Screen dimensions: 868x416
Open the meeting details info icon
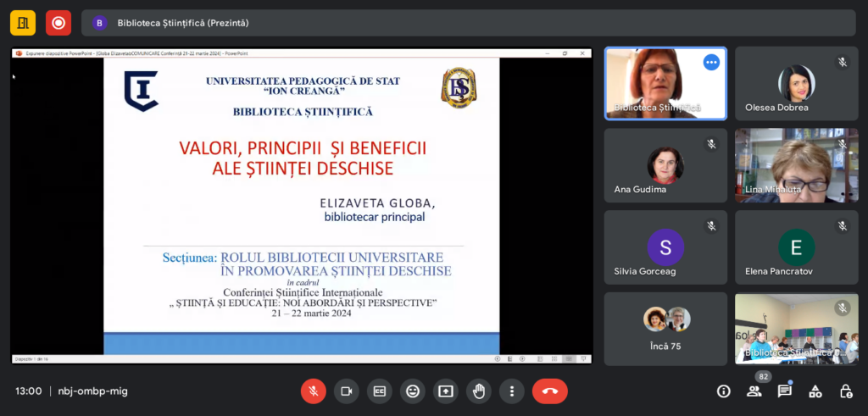[723, 391]
